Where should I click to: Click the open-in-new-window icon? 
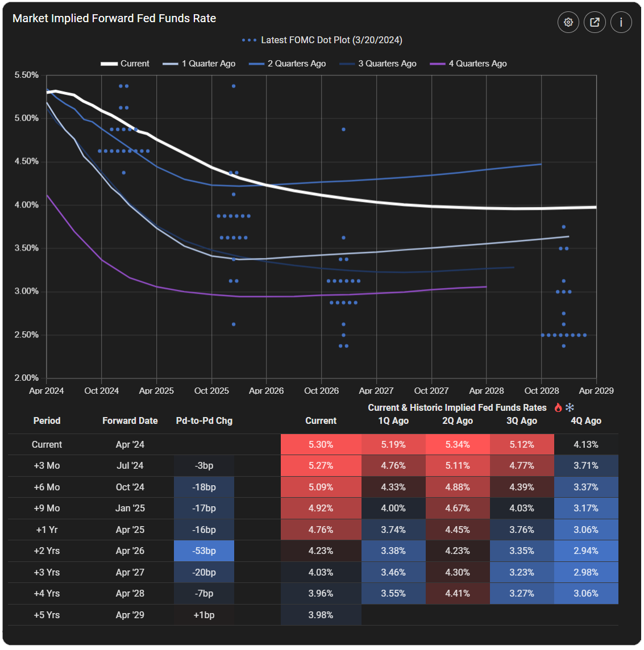595,22
